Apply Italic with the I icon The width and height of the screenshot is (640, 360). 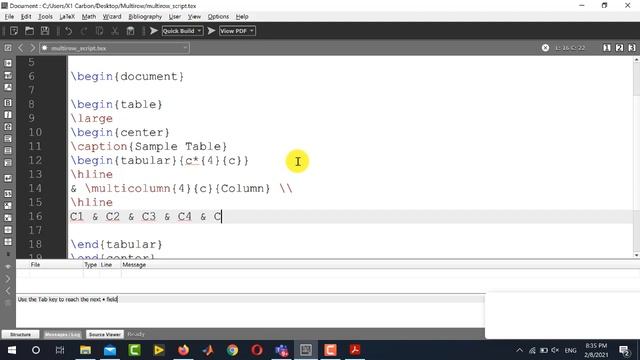click(x=8, y=115)
